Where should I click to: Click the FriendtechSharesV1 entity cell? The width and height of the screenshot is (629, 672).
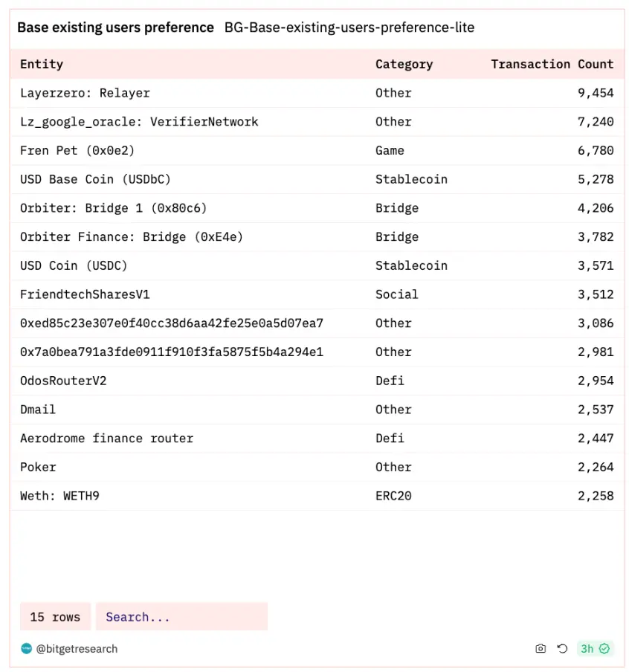(85, 294)
